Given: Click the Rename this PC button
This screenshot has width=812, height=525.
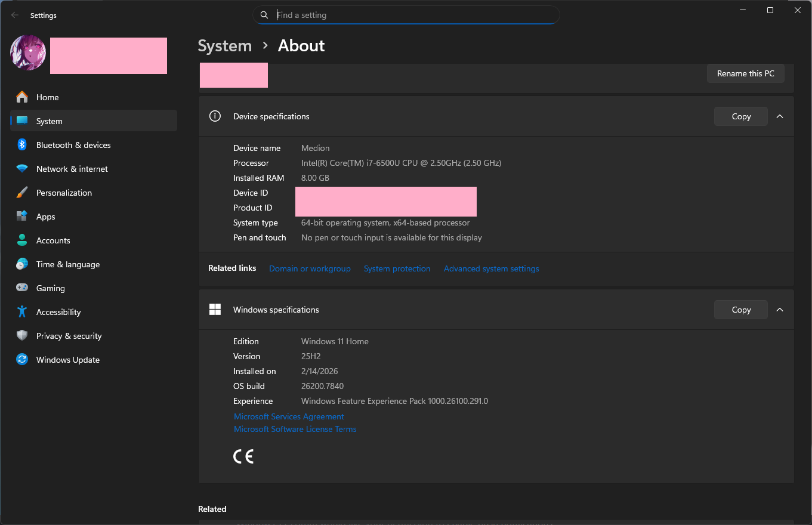Looking at the screenshot, I should tap(746, 73).
